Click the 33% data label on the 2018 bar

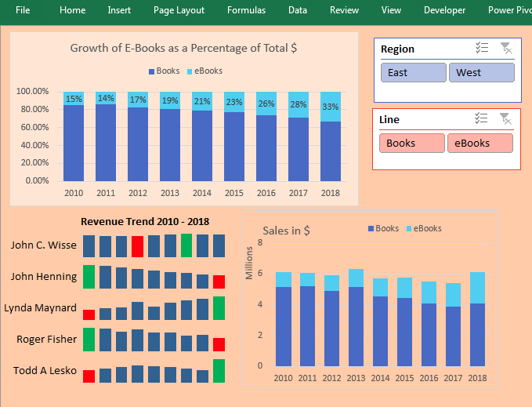(x=331, y=107)
